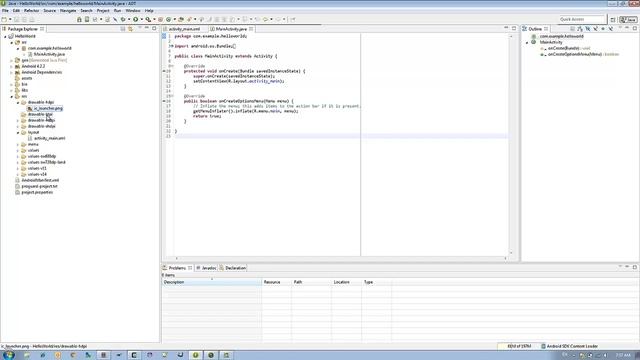Open the Run button dropdown arrow
Viewport: 640px width, 360px height.
[x=142, y=19]
